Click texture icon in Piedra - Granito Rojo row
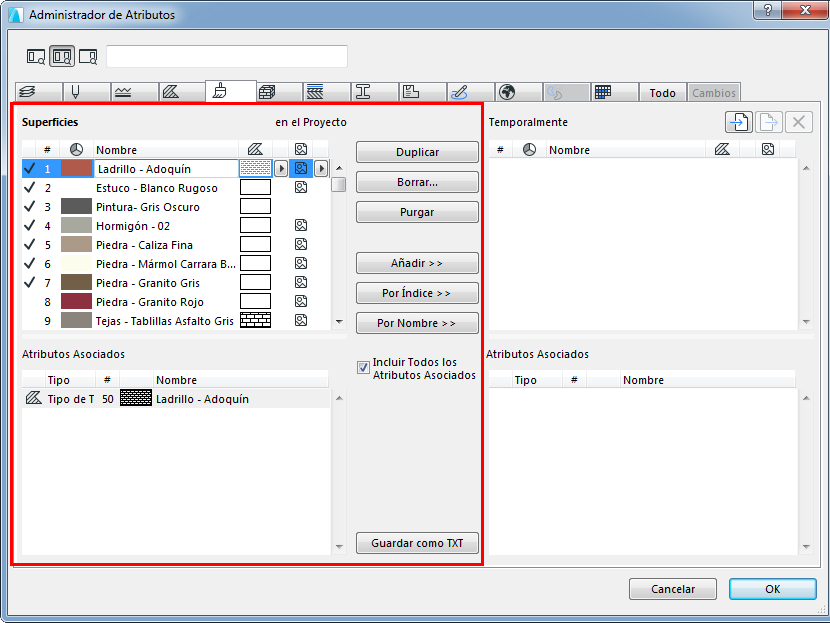Screen dimensions: 830x623 301,302
